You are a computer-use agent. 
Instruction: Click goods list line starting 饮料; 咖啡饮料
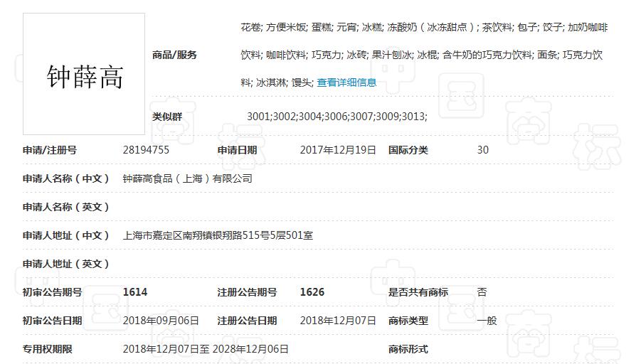pos(422,55)
